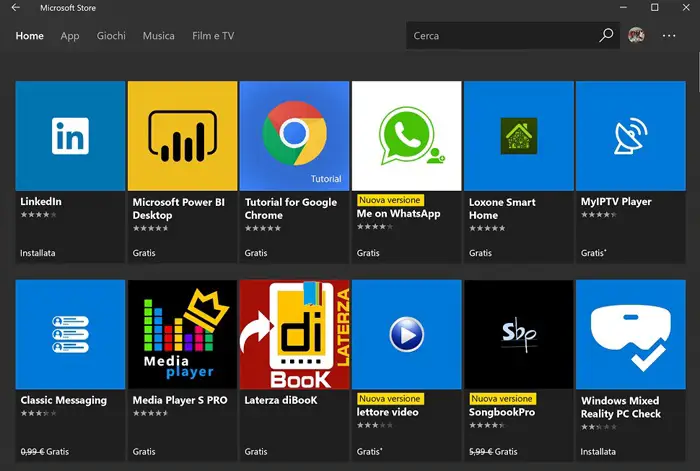Switch to the Giochi tab
The height and width of the screenshot is (471, 700).
[x=111, y=36]
